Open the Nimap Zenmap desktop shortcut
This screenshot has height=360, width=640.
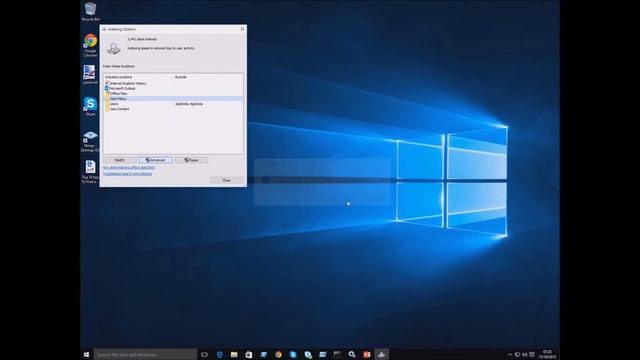[90, 141]
